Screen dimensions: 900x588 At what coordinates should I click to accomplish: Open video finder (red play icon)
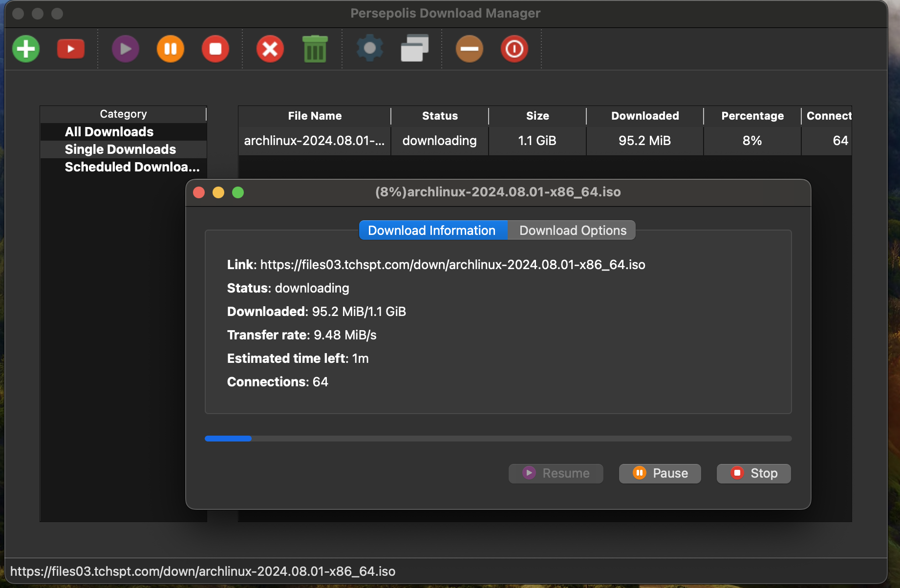pos(71,49)
